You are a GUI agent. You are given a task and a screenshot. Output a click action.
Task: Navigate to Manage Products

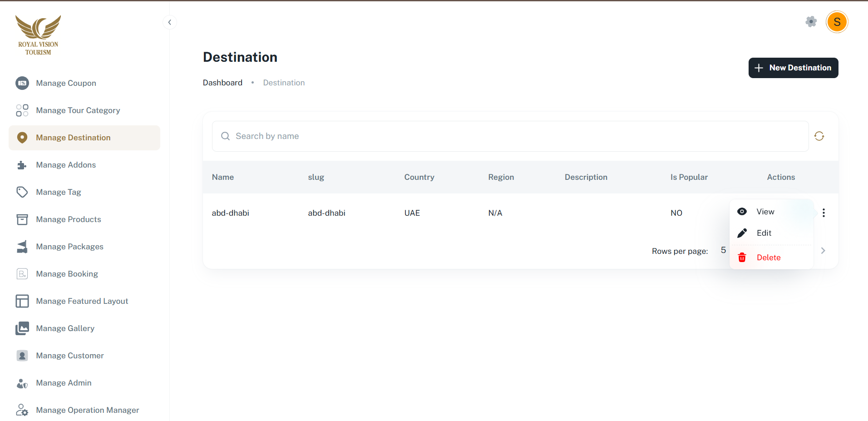pyautogui.click(x=69, y=219)
